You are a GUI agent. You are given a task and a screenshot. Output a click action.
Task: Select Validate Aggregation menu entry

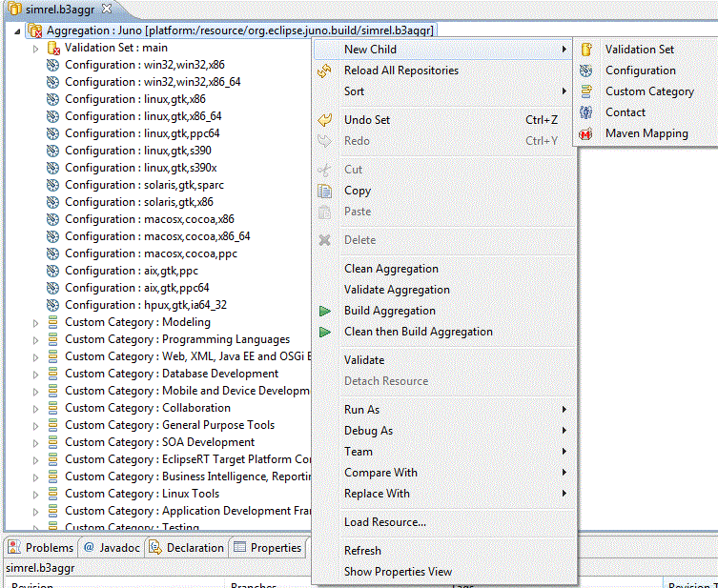[x=441, y=290]
